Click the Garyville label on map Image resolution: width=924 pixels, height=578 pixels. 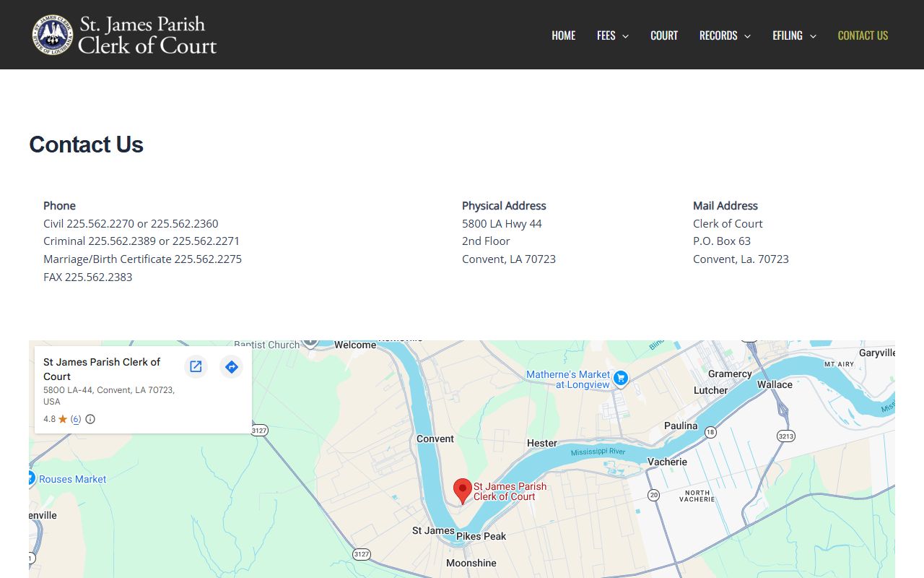click(877, 353)
